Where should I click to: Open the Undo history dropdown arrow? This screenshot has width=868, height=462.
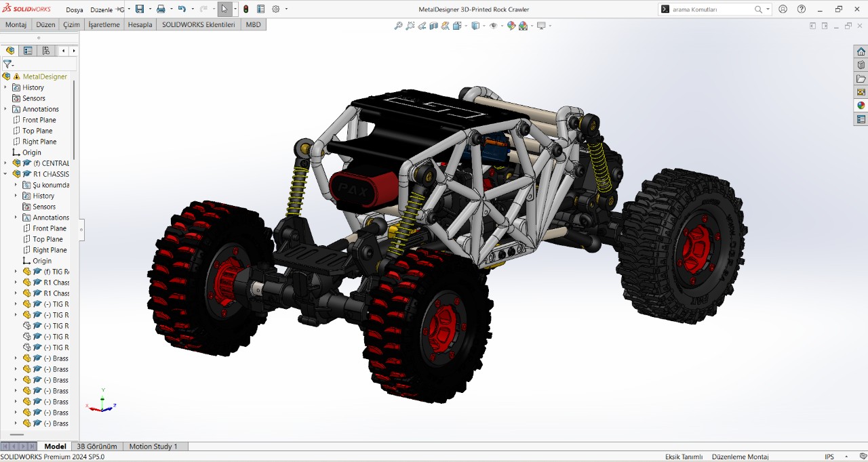point(191,9)
